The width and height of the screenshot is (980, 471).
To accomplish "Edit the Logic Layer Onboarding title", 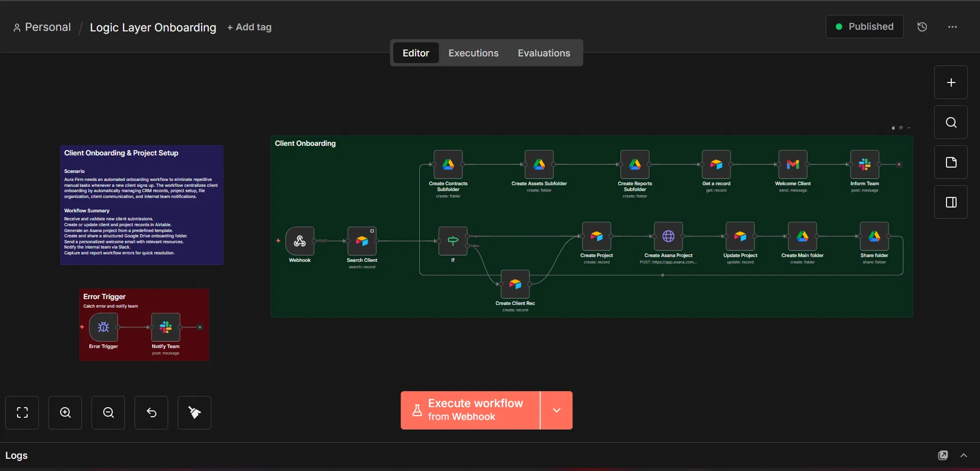I will click(153, 28).
